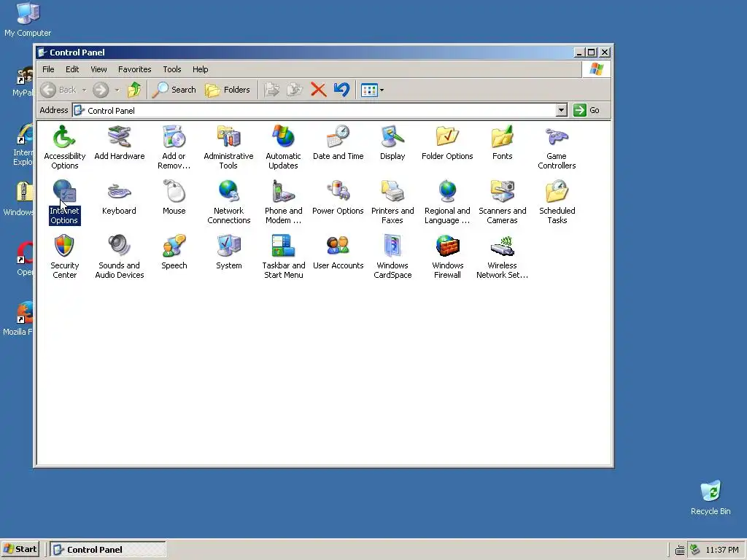Select the Mozilla Firefox desktop shortcut

click(18, 318)
